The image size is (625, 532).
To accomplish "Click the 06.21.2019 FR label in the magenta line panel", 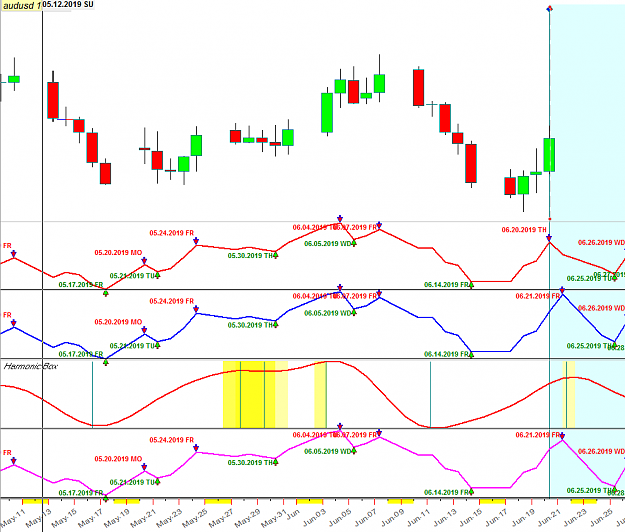I will point(538,435).
